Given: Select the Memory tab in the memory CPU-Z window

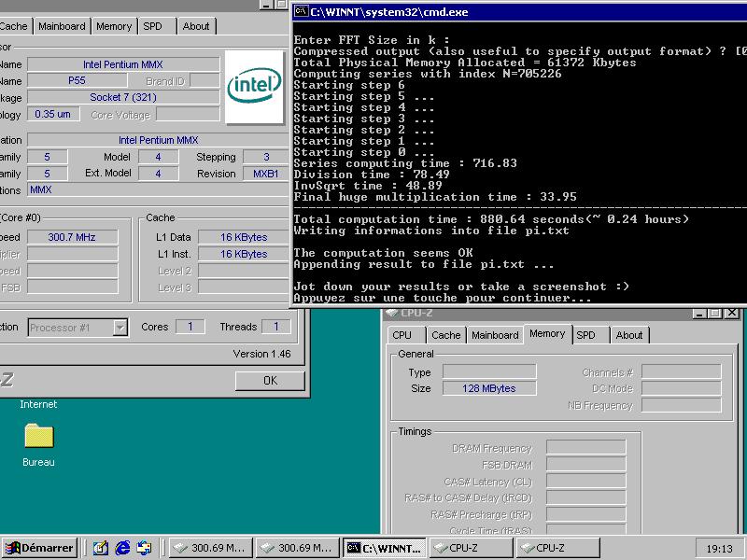Looking at the screenshot, I should click(x=547, y=334).
